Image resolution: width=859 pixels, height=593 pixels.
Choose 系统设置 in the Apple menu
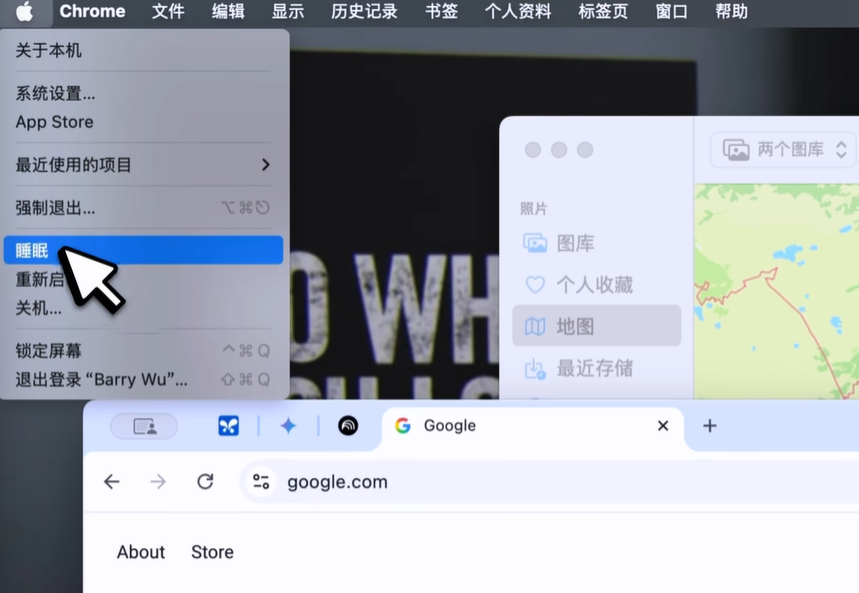coord(55,94)
